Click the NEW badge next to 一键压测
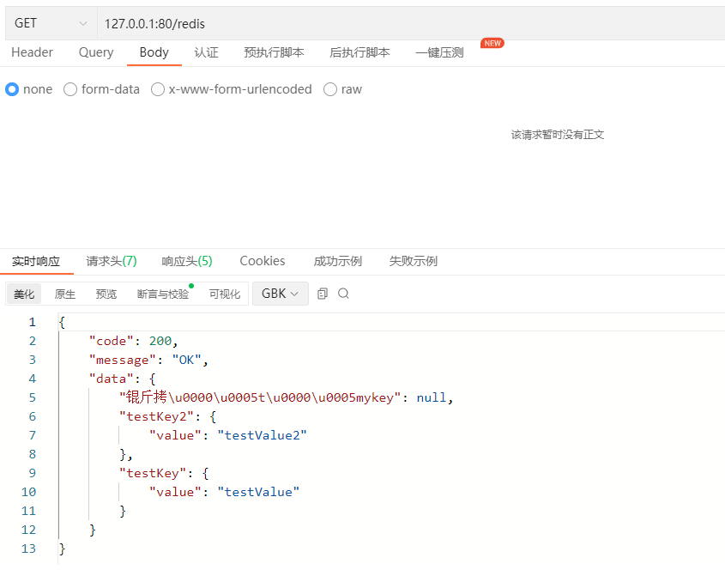This screenshot has width=725, height=588. coord(492,43)
